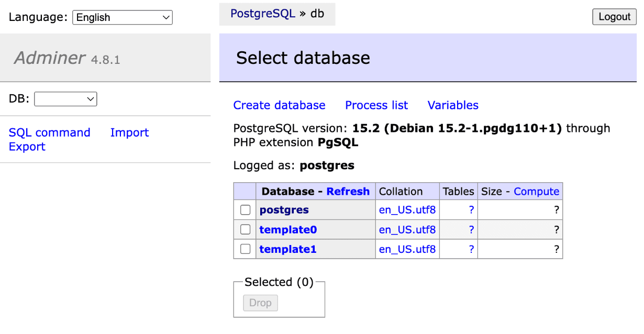Open the Export link in sidebar
644x334 pixels.
pos(27,147)
